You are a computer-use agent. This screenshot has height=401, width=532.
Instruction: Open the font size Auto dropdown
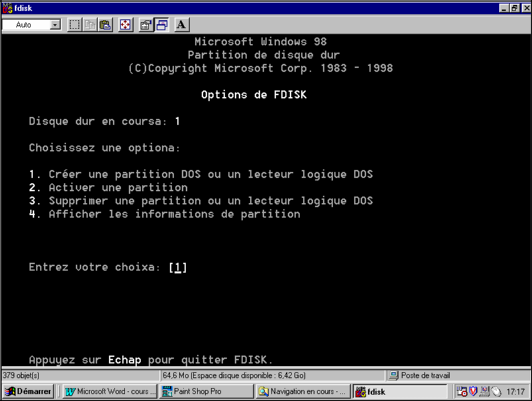55,25
